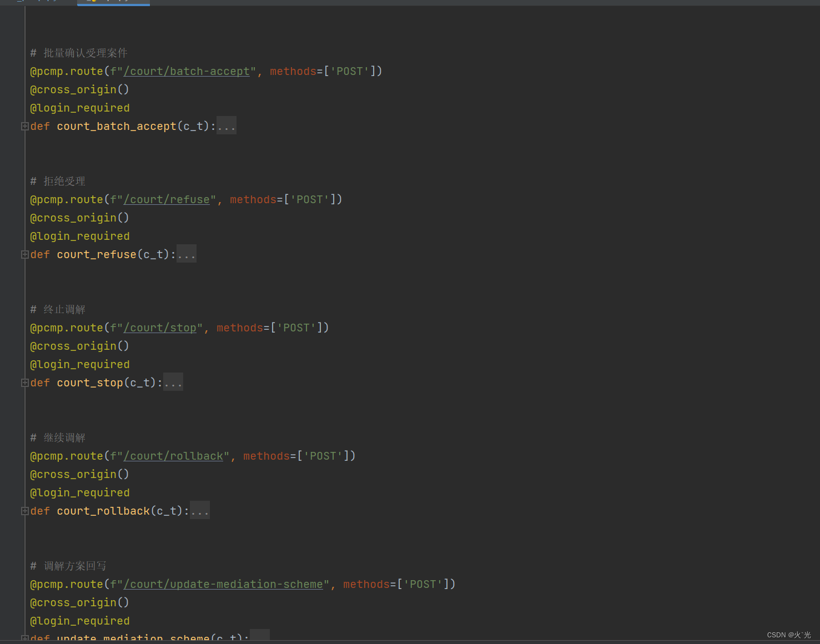Viewport: 820px width, 644px height.
Task: Click @cross_origin() above court_rollback
Action: (79, 474)
